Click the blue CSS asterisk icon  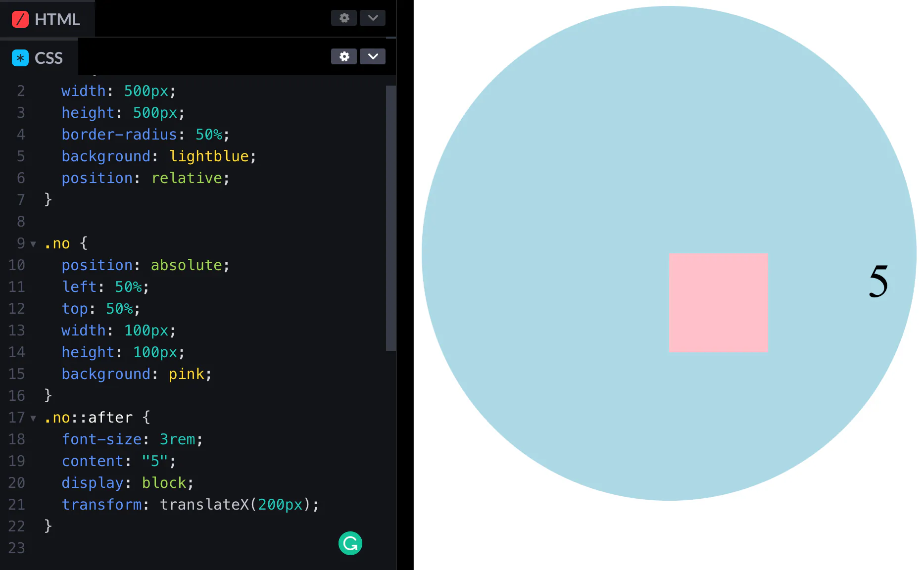[x=20, y=58]
